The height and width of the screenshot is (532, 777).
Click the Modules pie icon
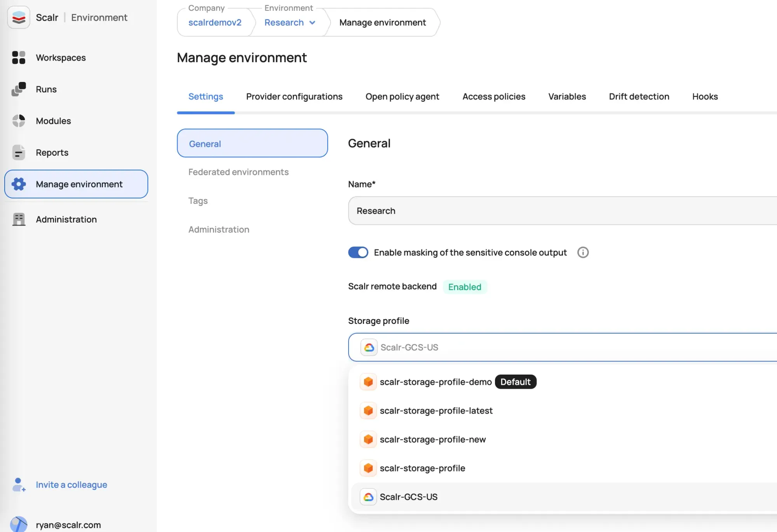pyautogui.click(x=19, y=121)
